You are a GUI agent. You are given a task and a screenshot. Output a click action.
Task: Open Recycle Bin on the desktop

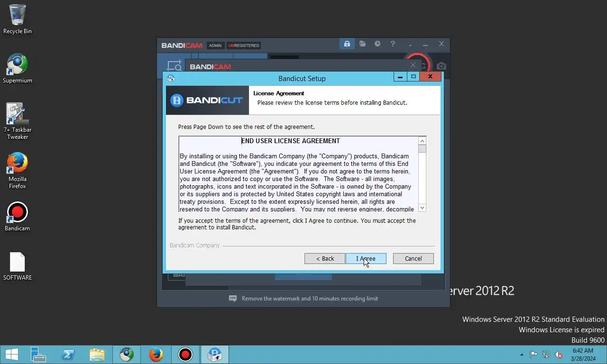18,19
